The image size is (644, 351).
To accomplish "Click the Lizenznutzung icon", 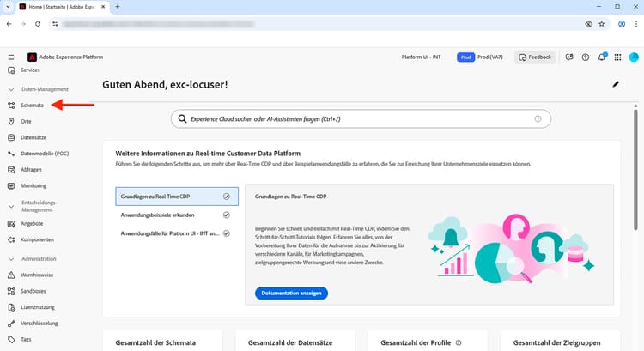I will click(x=11, y=307).
